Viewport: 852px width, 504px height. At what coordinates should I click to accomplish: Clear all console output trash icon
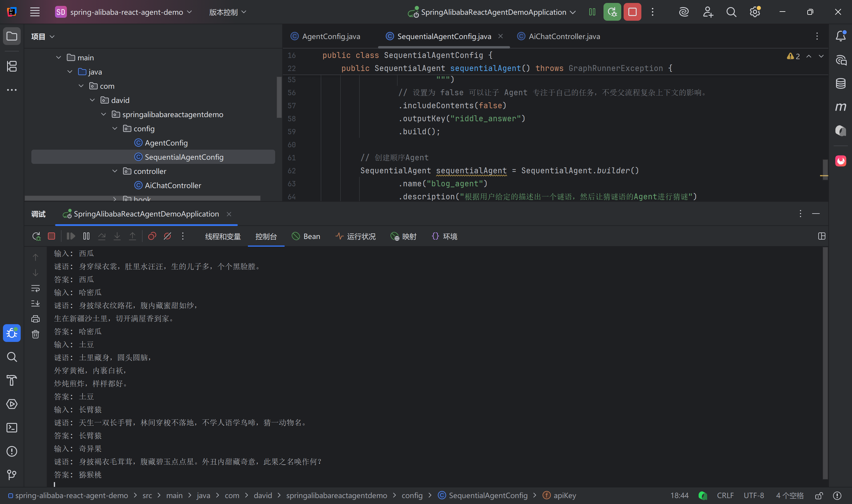35,334
